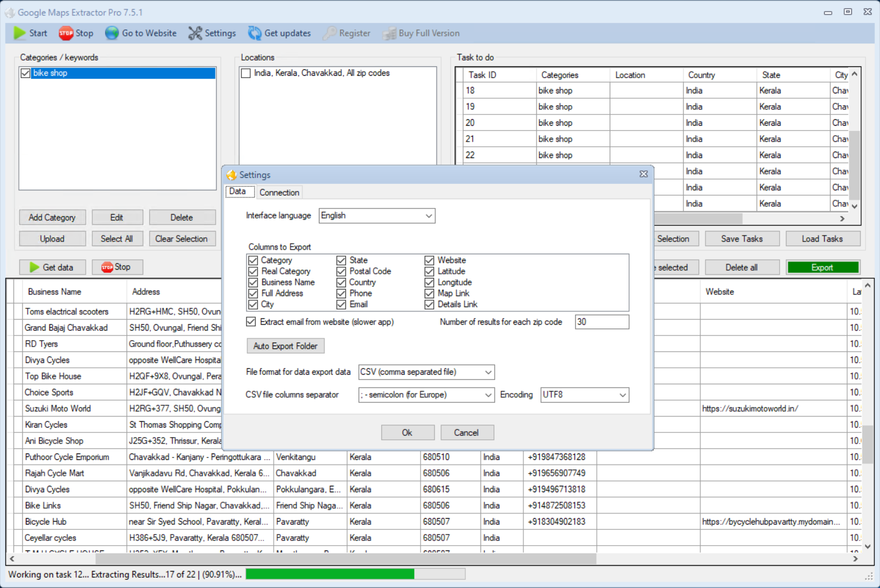
Task: Click the Get updates refresh icon
Action: 254,33
